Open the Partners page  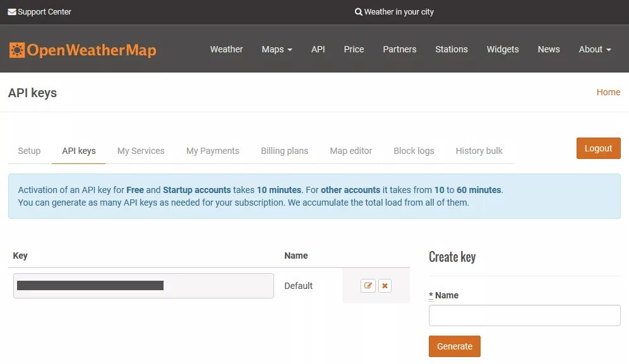pyautogui.click(x=400, y=49)
